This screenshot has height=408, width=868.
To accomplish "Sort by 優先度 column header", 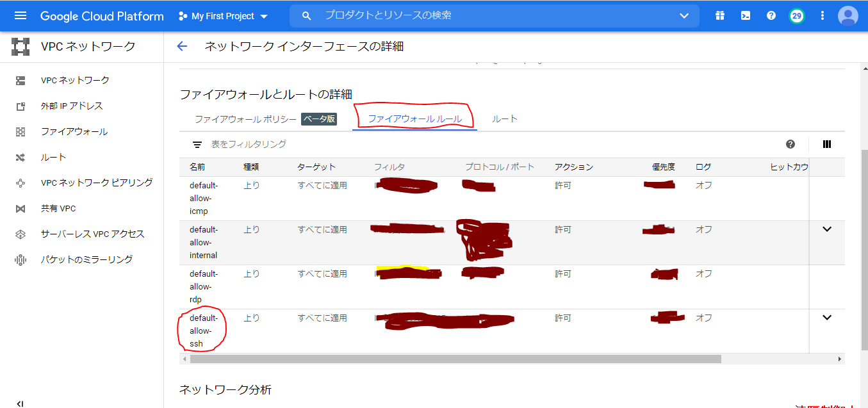I will click(664, 167).
